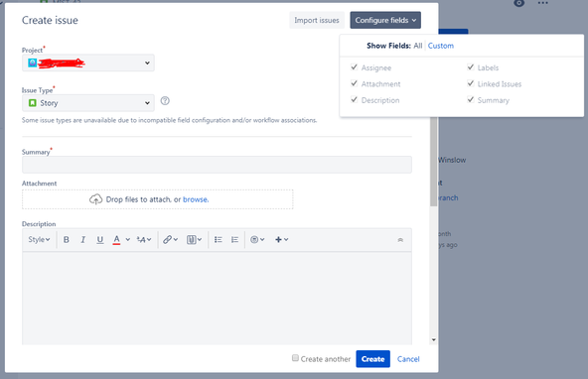Uncheck the Labels field checkbox
This screenshot has height=379, width=588.
tap(471, 67)
